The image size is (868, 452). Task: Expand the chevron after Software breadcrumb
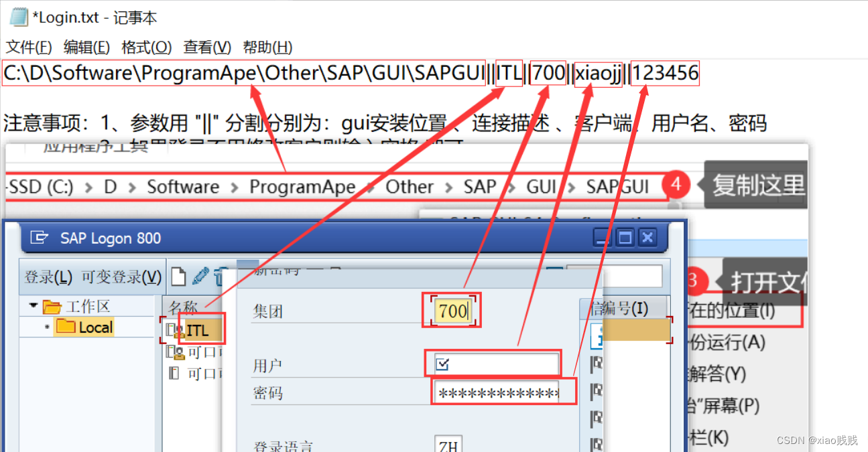pos(235,187)
